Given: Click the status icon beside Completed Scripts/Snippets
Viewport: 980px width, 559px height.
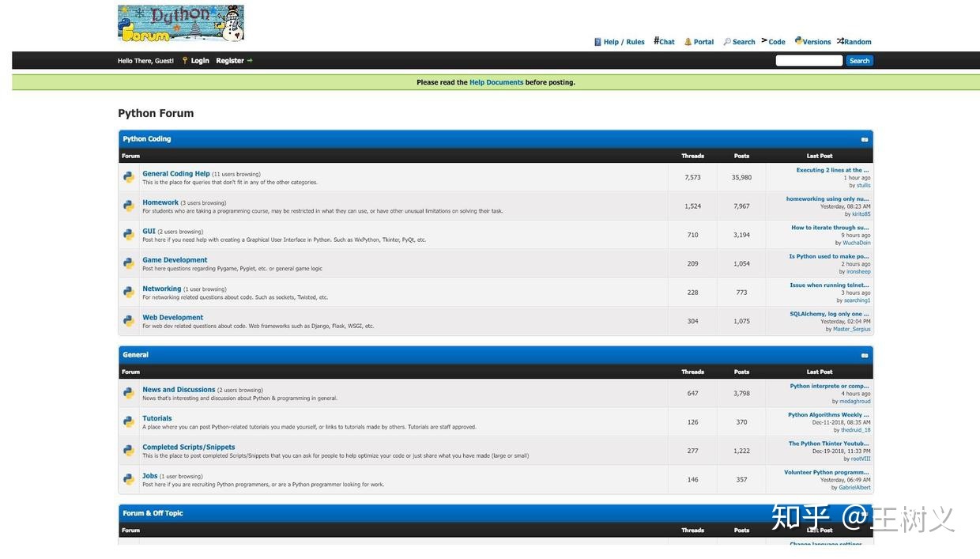Looking at the screenshot, I should click(x=129, y=451).
